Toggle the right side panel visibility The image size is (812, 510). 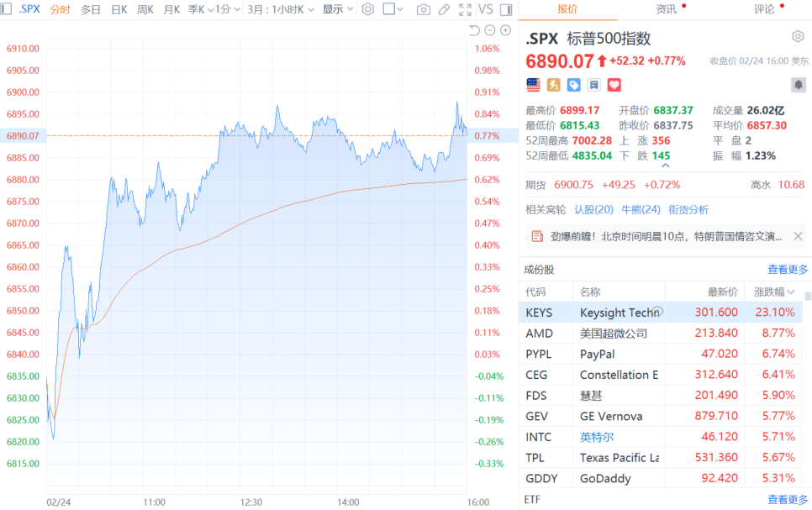pyautogui.click(x=504, y=9)
